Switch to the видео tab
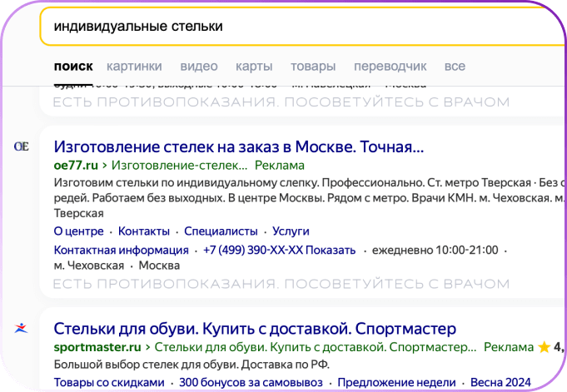 (199, 67)
